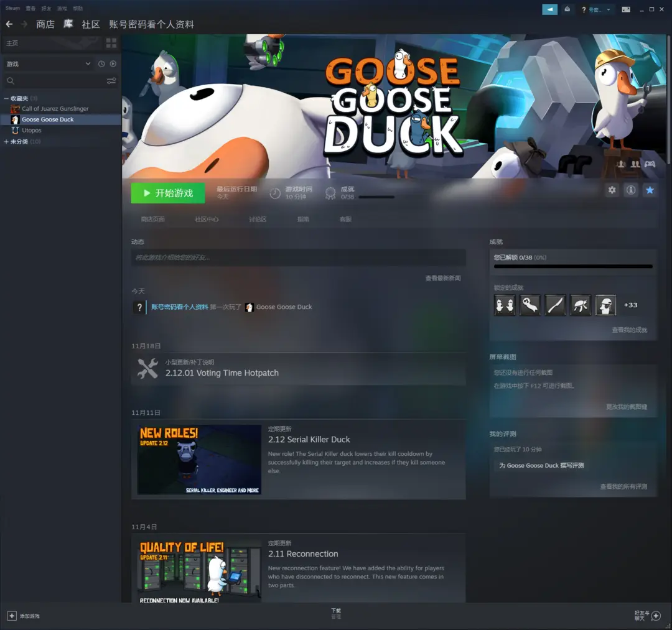The width and height of the screenshot is (672, 630).
Task: Open the 讨论区 game link
Action: (258, 220)
